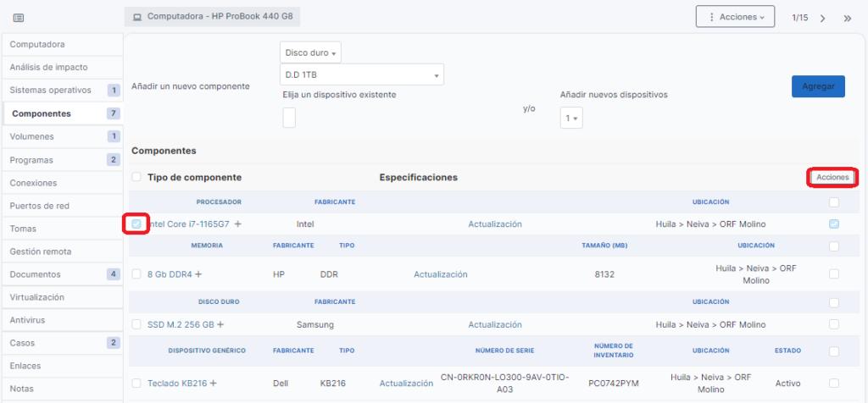
Task: Go to next record arrow
Action: click(x=822, y=18)
